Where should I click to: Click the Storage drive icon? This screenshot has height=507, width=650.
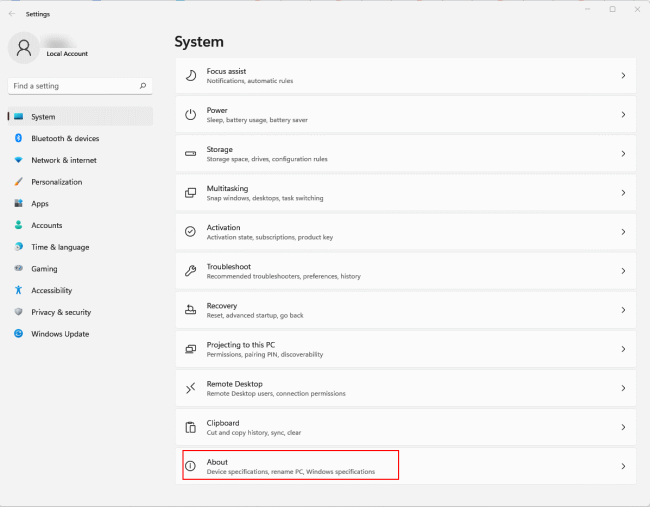[x=191, y=154]
